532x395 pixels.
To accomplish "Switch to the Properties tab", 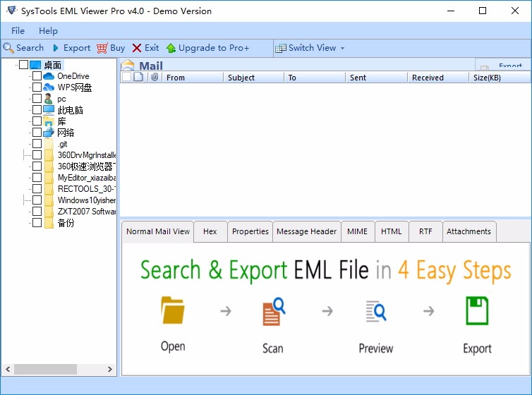I will 250,231.
